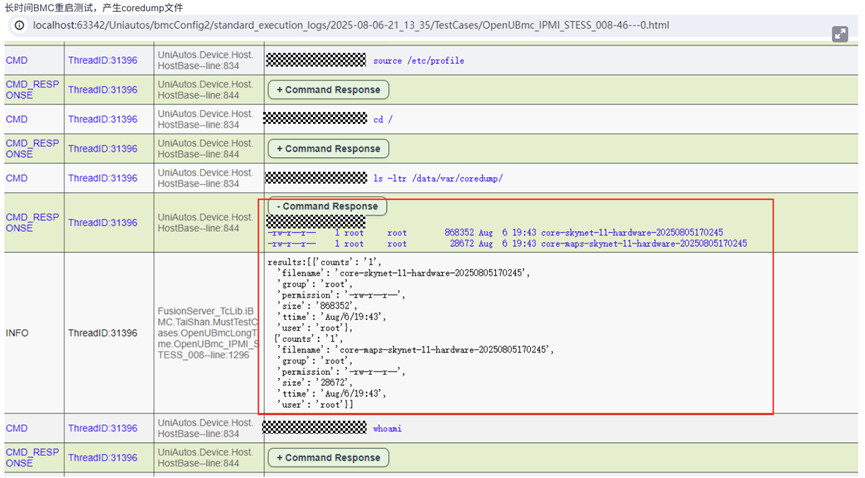Click the expand fullscreen icon at top right
The height and width of the screenshot is (478, 865).
pos(840,34)
